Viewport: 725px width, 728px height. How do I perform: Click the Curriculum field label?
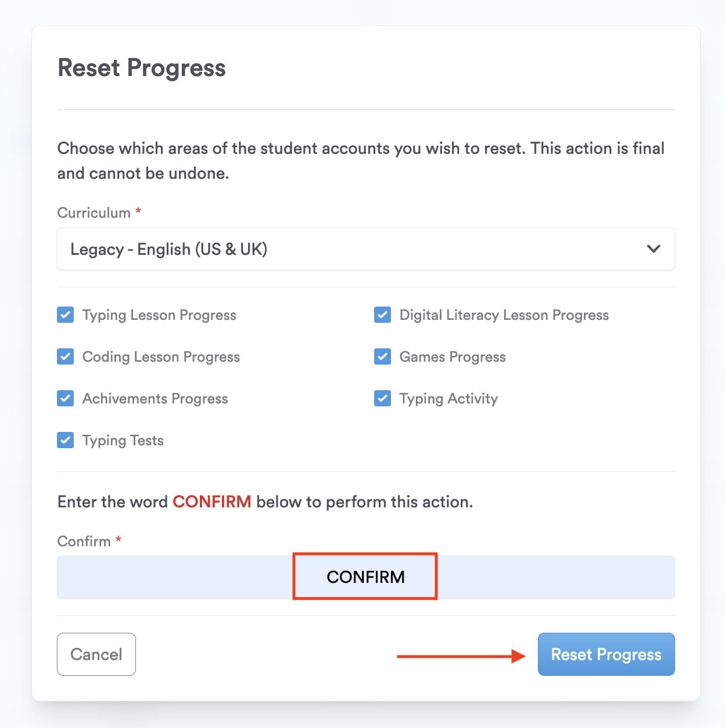[x=94, y=213]
